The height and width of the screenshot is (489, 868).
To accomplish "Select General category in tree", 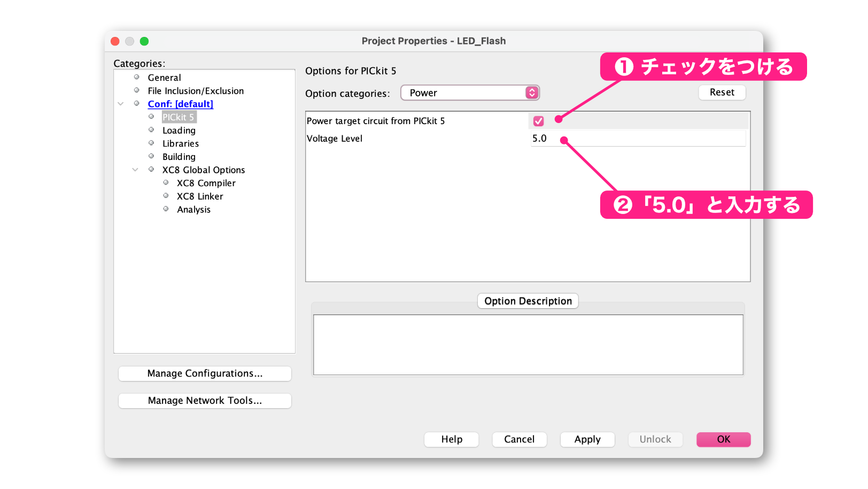I will click(x=164, y=78).
